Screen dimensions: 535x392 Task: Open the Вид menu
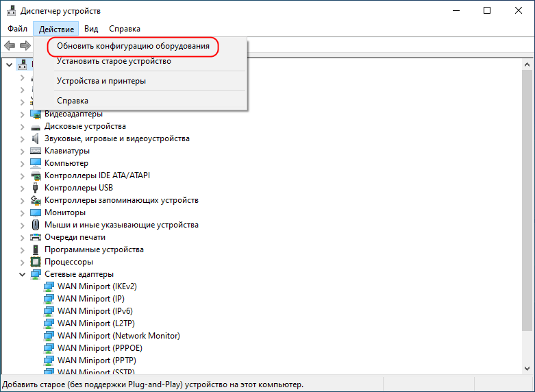pos(91,29)
